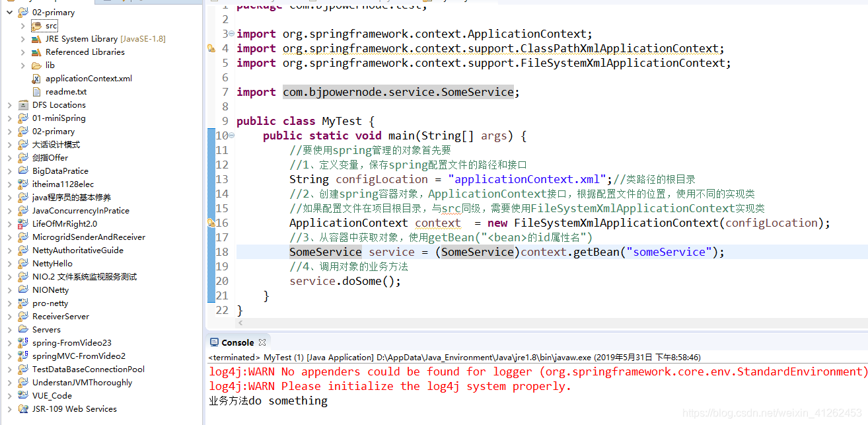The height and width of the screenshot is (425, 868).
Task: Select applicationContext.xml in the project tree
Action: tap(89, 79)
